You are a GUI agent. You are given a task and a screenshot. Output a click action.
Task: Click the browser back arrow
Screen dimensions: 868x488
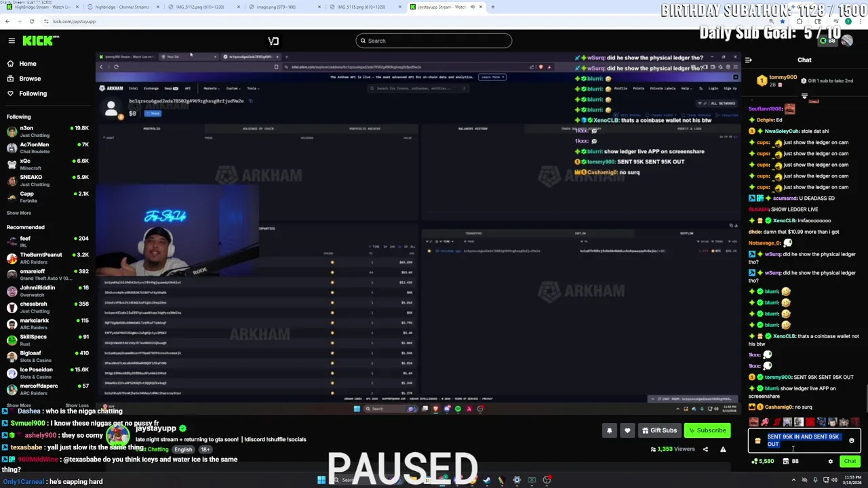[x=7, y=21]
